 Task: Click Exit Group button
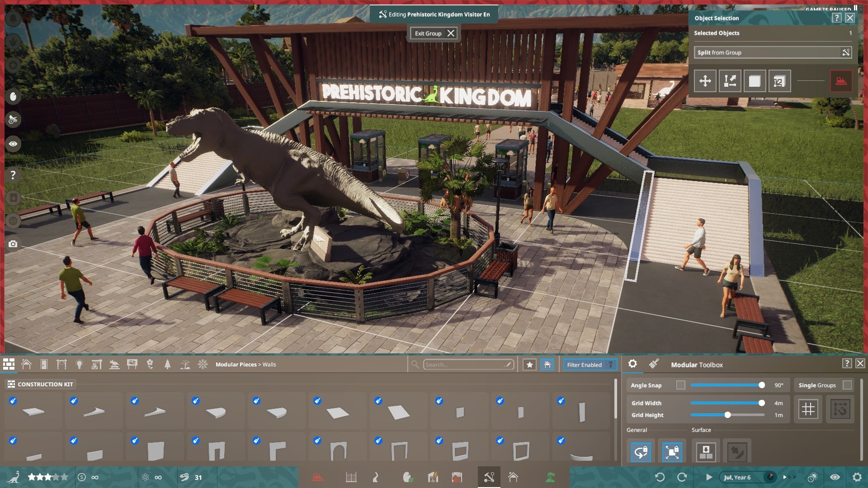pos(434,33)
